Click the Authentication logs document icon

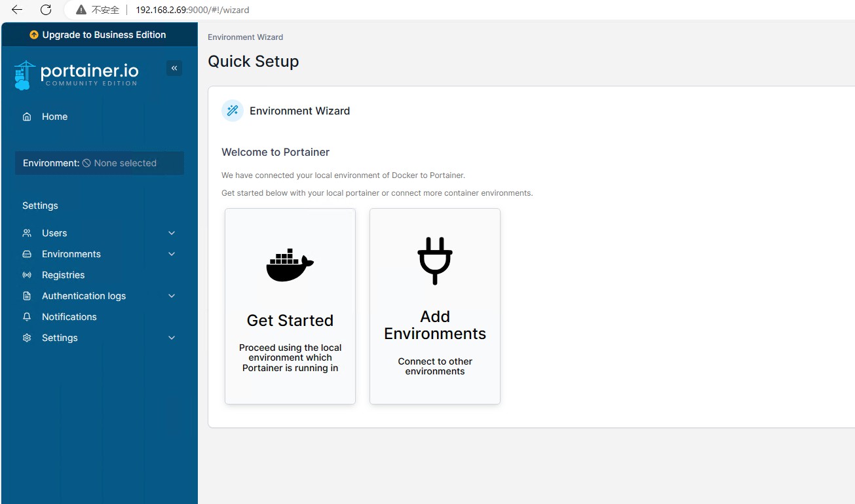click(x=27, y=296)
